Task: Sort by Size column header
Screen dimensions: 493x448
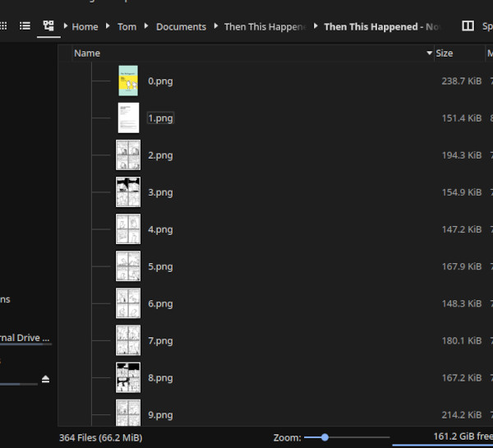Action: coord(445,53)
